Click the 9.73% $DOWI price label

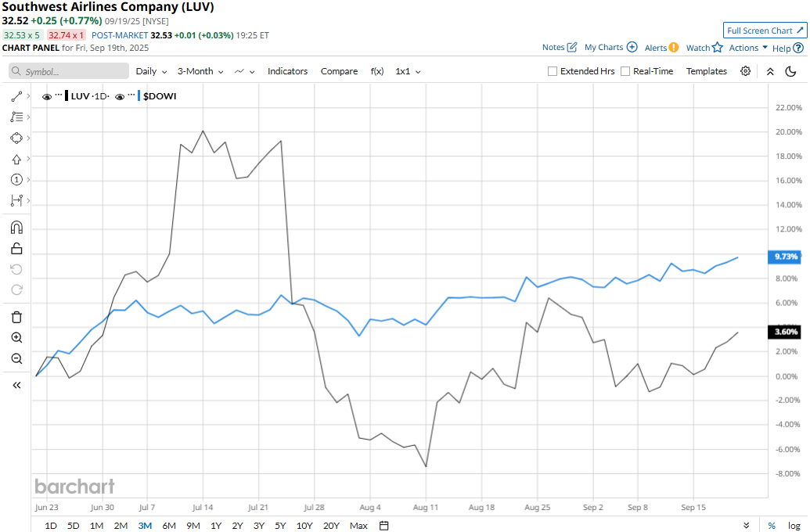point(785,257)
